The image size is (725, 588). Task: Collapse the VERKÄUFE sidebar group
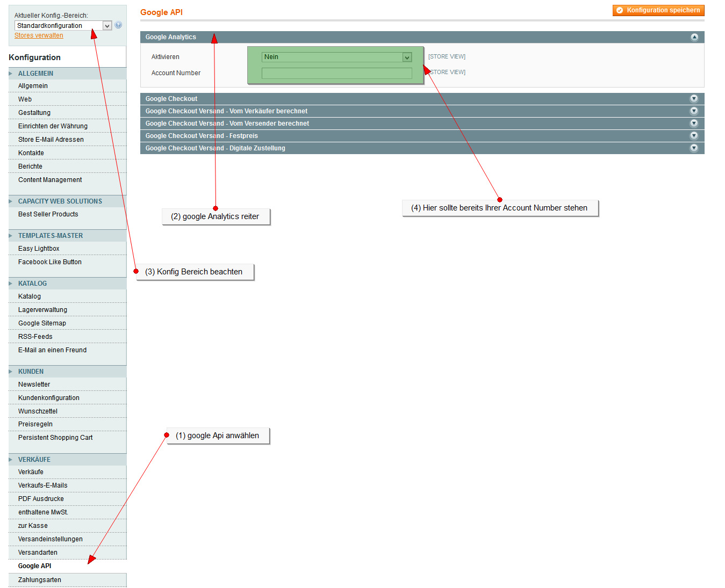pyautogui.click(x=67, y=460)
